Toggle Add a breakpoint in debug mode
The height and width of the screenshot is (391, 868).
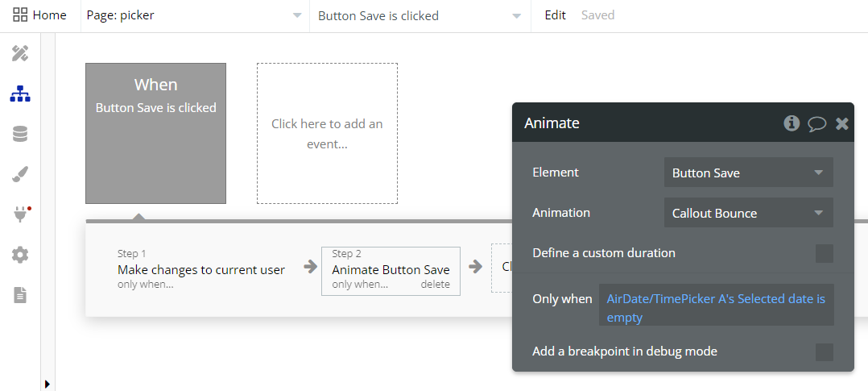824,351
